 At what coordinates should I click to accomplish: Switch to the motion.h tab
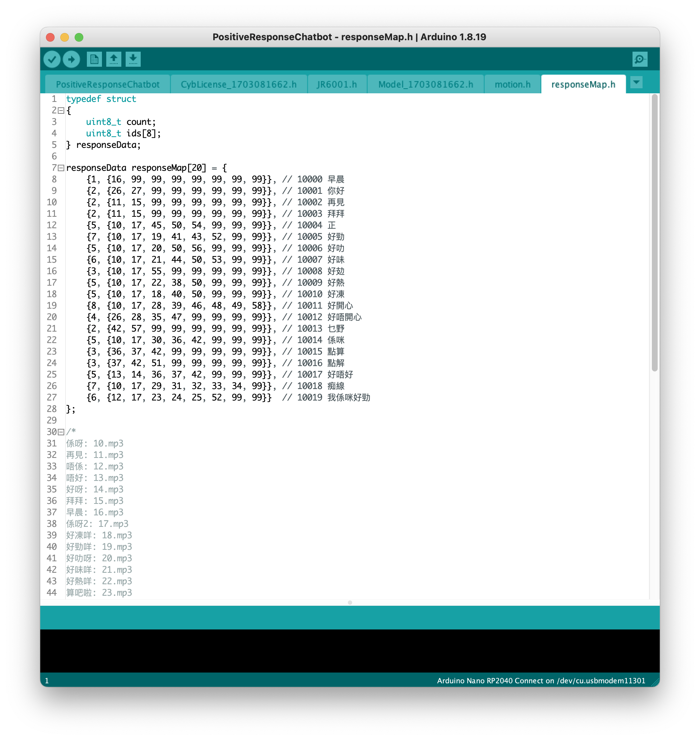coord(512,84)
